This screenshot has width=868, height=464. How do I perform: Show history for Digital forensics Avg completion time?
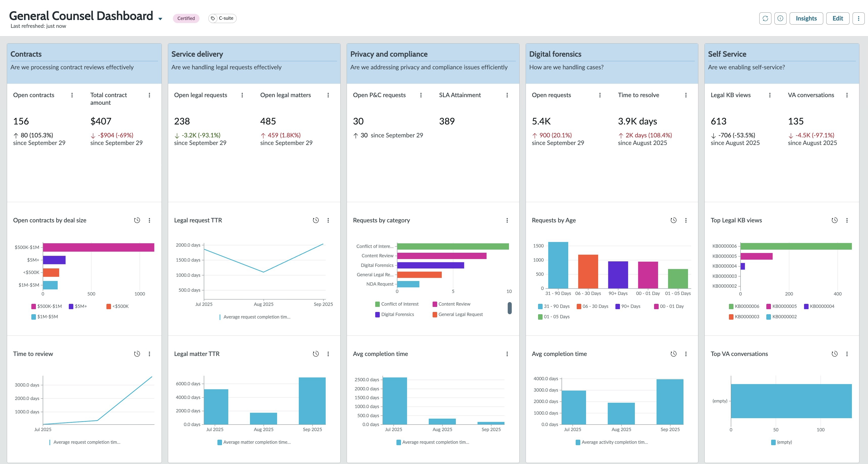coord(674,354)
